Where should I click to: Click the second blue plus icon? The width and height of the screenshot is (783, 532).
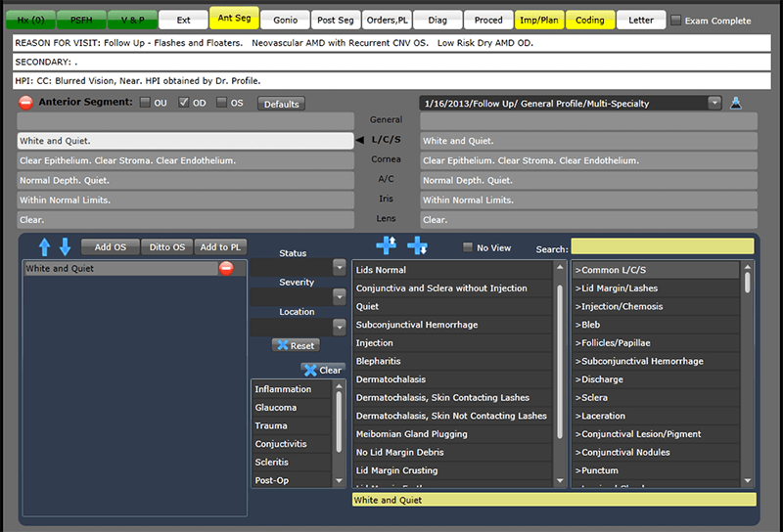[418, 246]
